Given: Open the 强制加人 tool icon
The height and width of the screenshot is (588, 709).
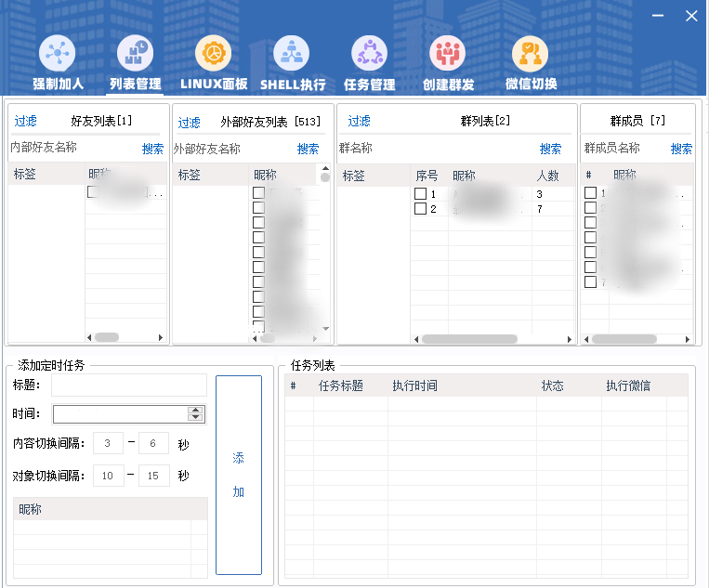Looking at the screenshot, I should [x=58, y=56].
